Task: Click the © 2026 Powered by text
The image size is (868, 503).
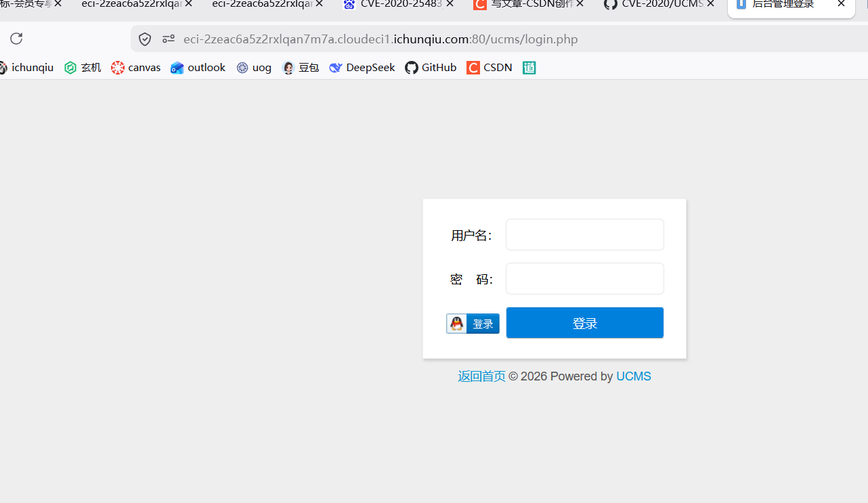Action: point(561,376)
